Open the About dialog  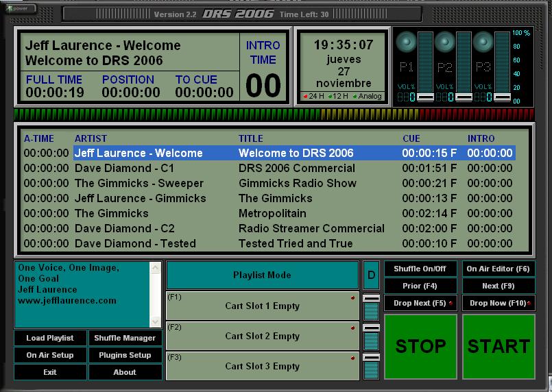(x=125, y=372)
